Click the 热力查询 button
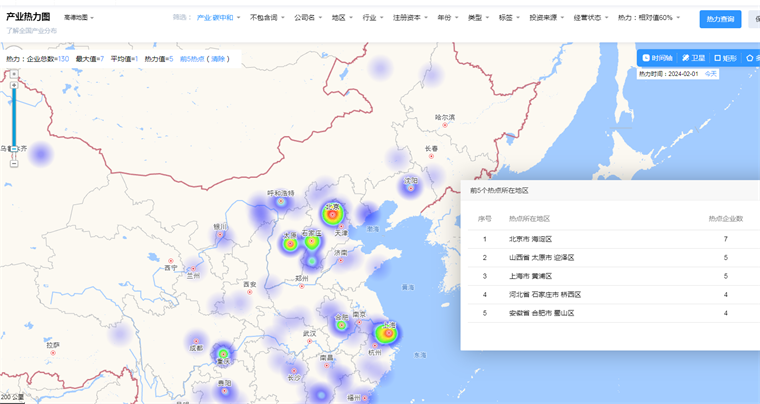The height and width of the screenshot is (404, 760). point(720,19)
